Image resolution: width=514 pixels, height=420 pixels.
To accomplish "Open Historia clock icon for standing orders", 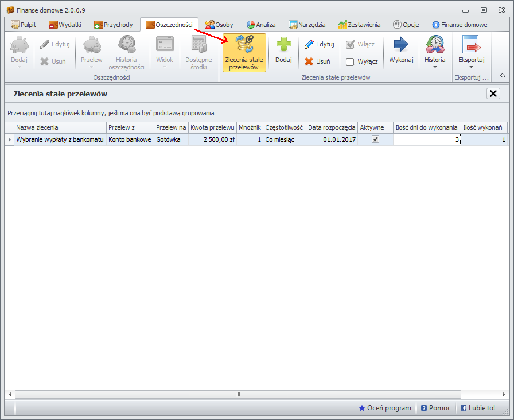I will [434, 46].
